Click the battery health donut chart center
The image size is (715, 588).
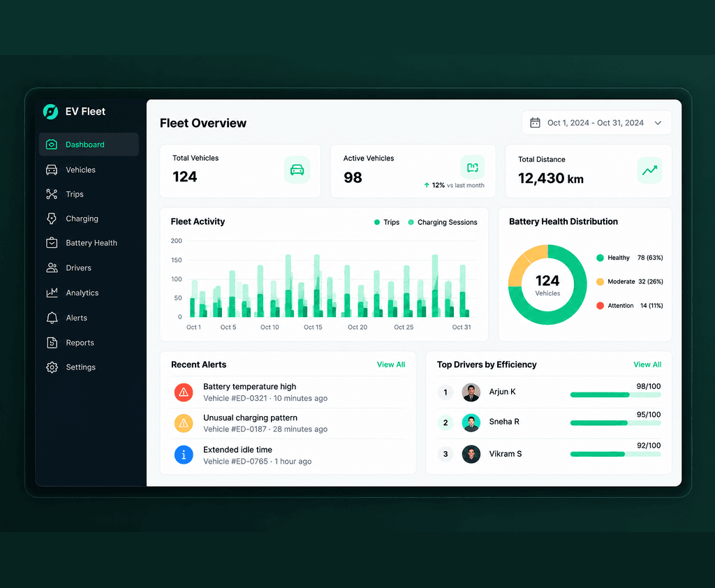tap(547, 285)
